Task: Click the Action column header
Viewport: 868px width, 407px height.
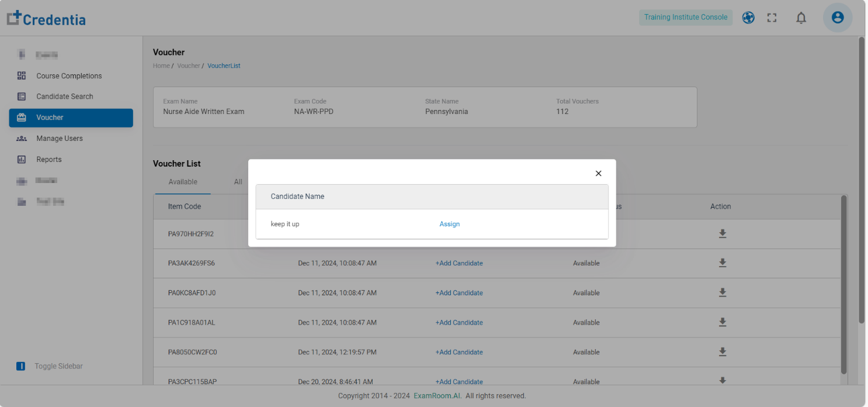Action: click(721, 206)
